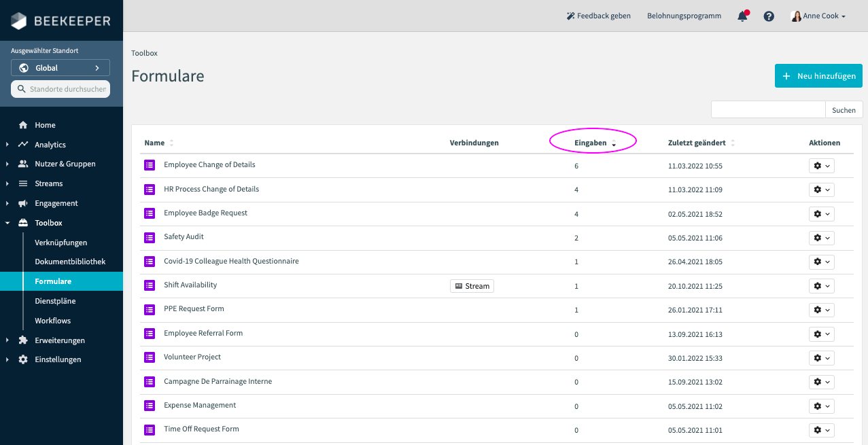Click the Suchen button

tap(844, 109)
